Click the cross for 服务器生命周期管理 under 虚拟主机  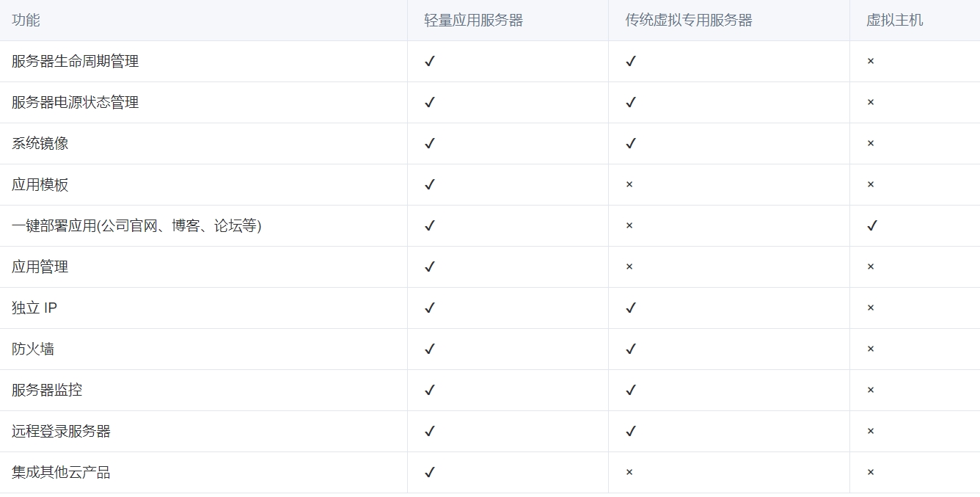click(x=871, y=61)
